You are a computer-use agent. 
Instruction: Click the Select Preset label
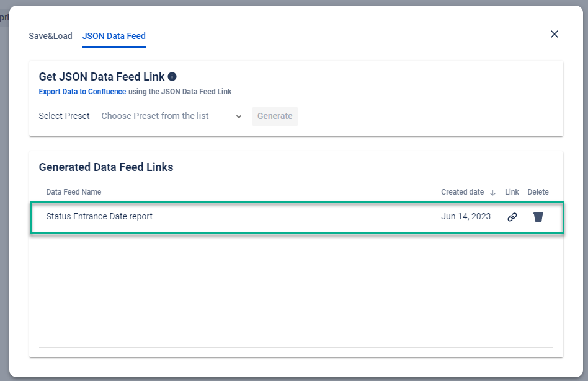pyautogui.click(x=64, y=116)
